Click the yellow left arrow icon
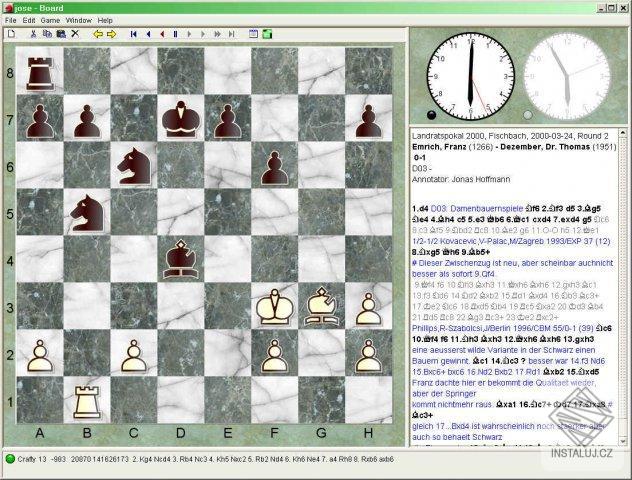This screenshot has width=632, height=480. pos(98,34)
